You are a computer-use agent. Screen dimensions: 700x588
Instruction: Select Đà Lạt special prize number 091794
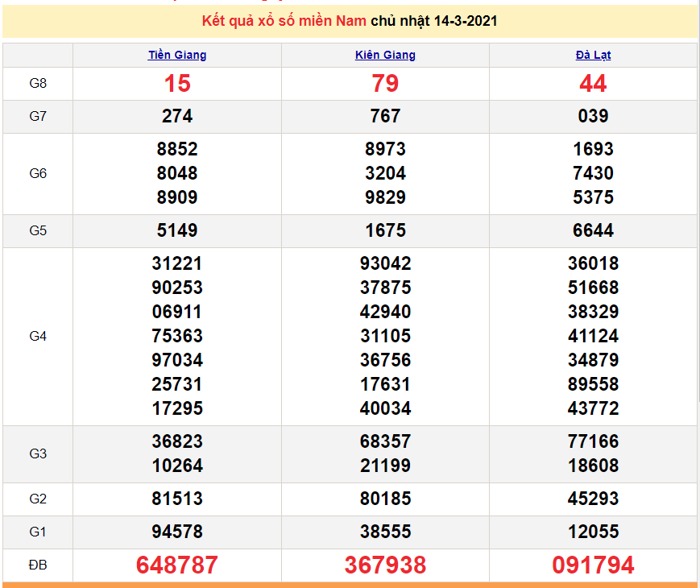point(593,565)
